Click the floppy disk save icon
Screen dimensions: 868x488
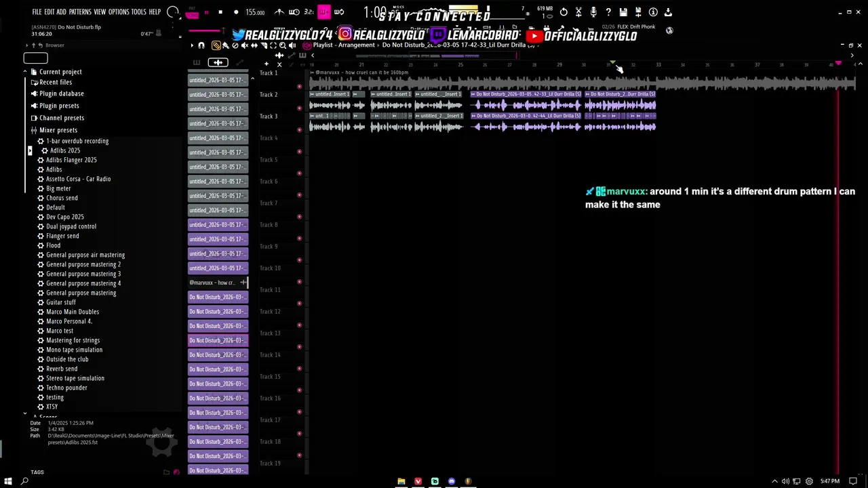(623, 12)
